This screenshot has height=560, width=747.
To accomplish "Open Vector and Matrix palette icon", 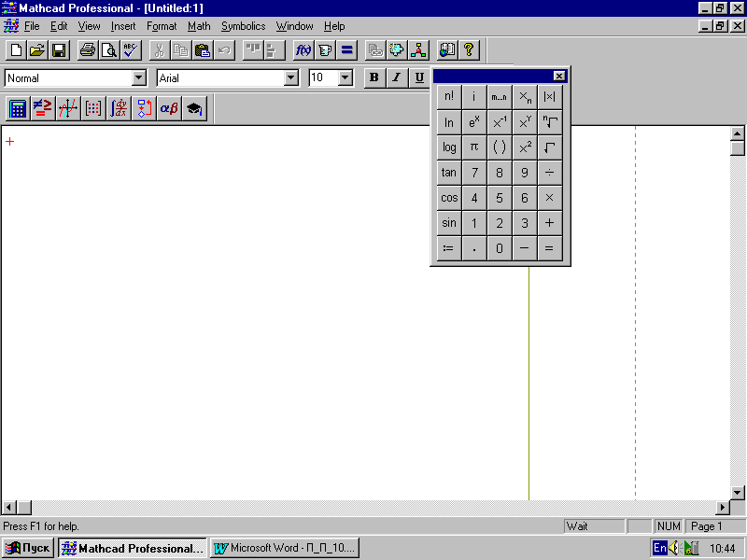I will [x=93, y=108].
